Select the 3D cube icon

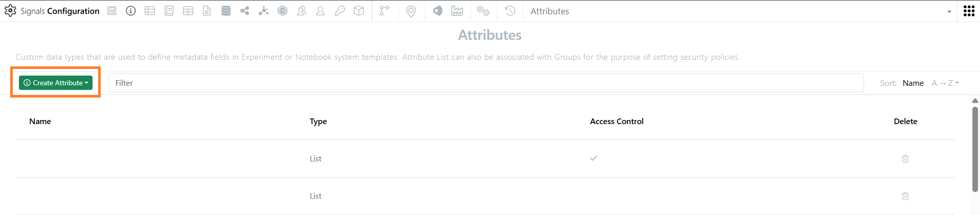(x=359, y=11)
